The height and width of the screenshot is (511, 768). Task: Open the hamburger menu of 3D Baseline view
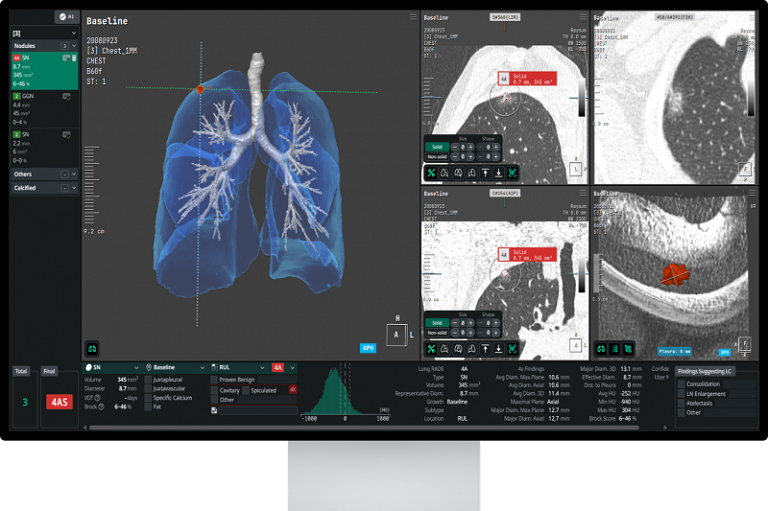(x=412, y=17)
